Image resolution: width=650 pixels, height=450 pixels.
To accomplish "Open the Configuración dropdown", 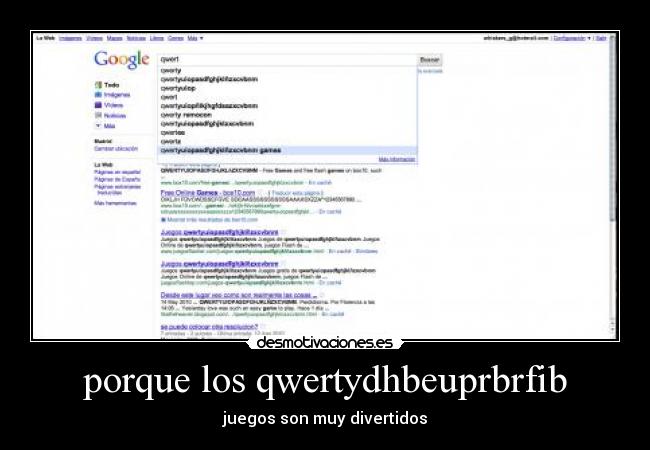I will [572, 38].
